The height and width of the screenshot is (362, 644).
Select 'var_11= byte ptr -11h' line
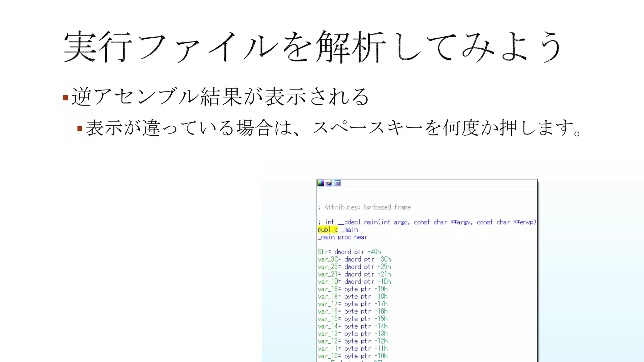click(353, 348)
